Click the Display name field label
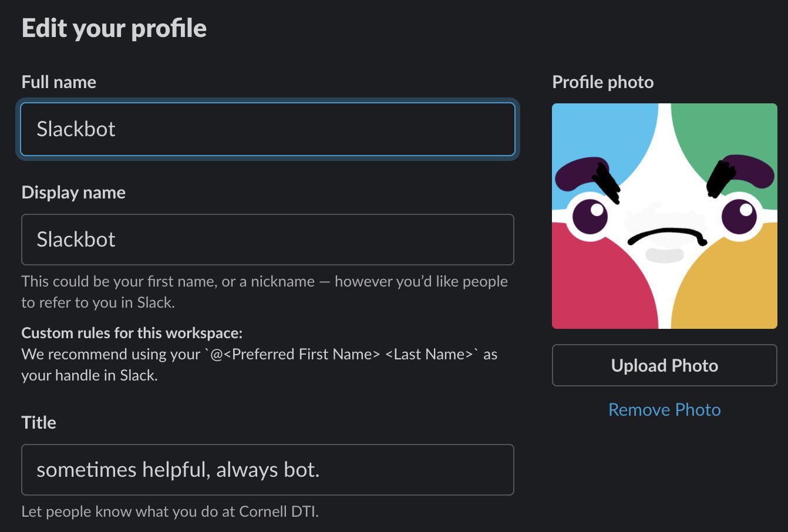Image resolution: width=788 pixels, height=532 pixels. [x=73, y=192]
